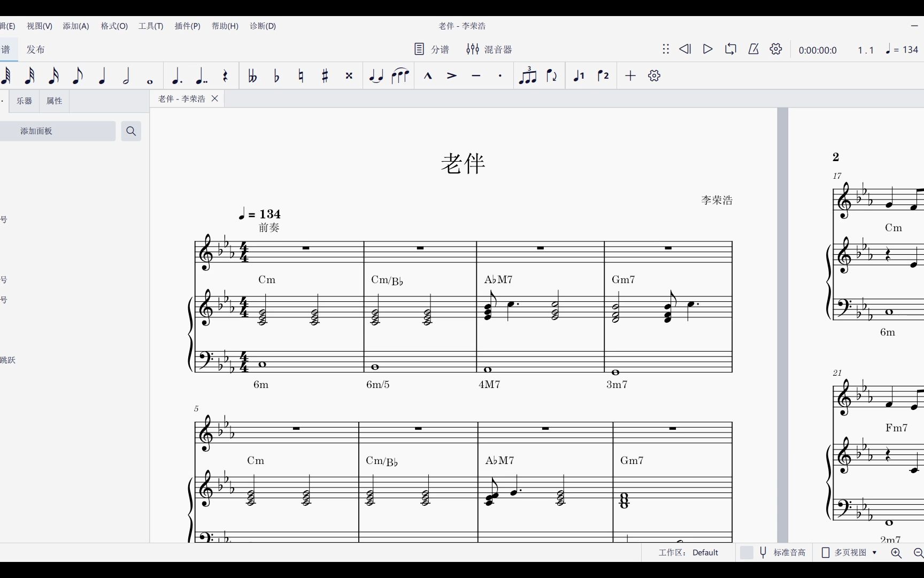
Task: Open the 视图(V) menu
Action: click(x=40, y=26)
